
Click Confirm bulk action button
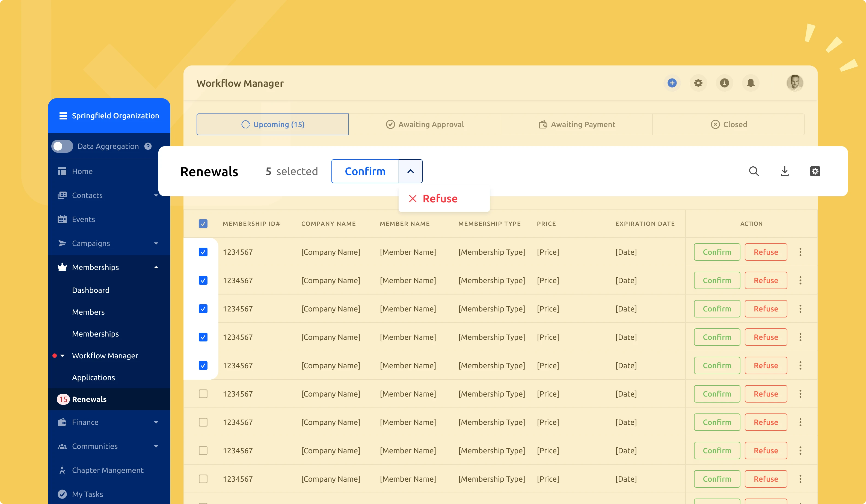tap(364, 172)
